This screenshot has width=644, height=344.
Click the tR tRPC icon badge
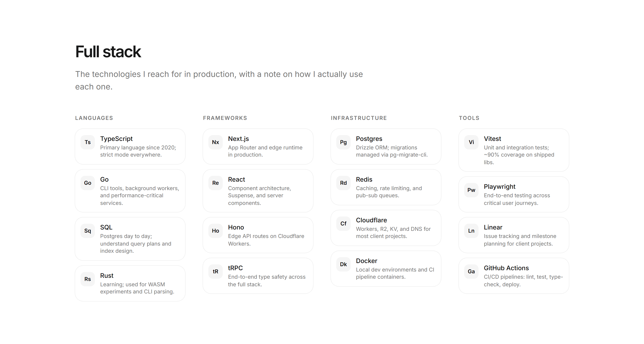click(216, 272)
